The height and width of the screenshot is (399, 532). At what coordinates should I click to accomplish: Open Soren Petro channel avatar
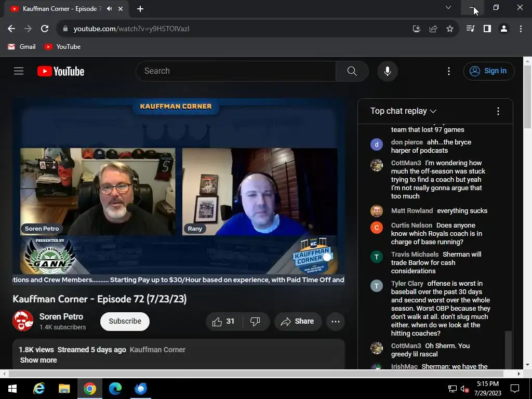tap(23, 321)
